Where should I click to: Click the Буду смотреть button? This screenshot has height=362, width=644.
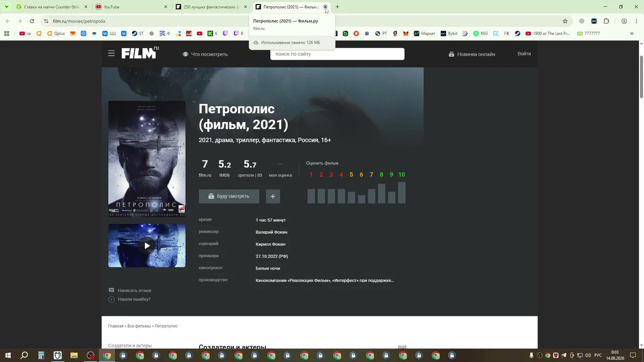coord(229,196)
